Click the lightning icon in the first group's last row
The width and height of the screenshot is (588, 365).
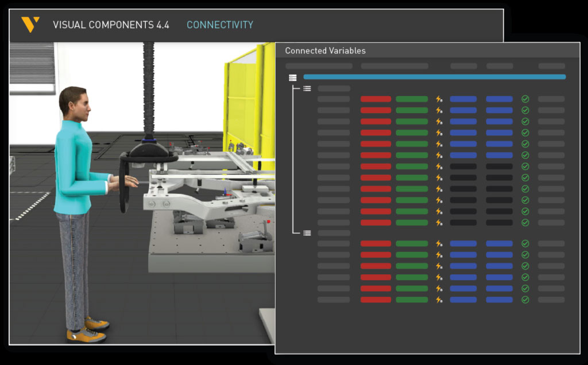pyautogui.click(x=439, y=222)
